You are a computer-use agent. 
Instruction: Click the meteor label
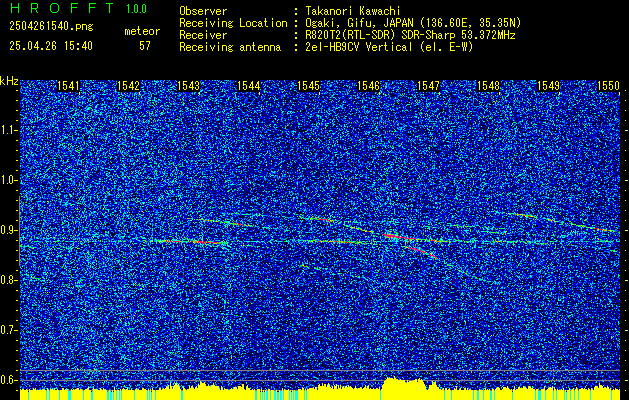pos(142,31)
